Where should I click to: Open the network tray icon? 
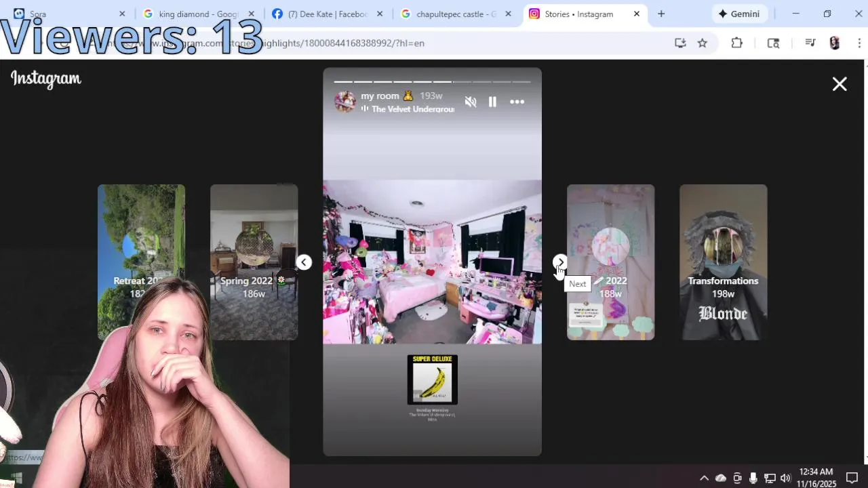pyautogui.click(x=770, y=479)
